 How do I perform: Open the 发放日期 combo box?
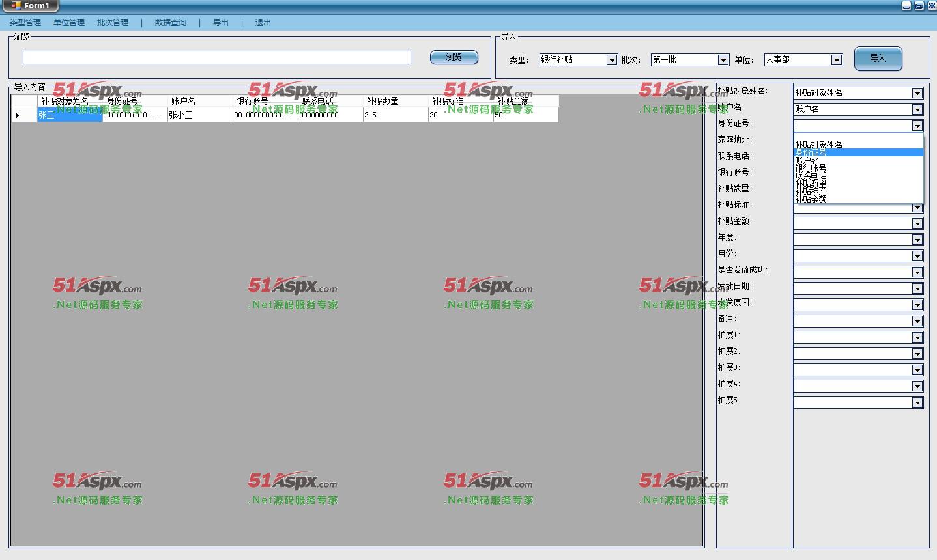point(917,288)
